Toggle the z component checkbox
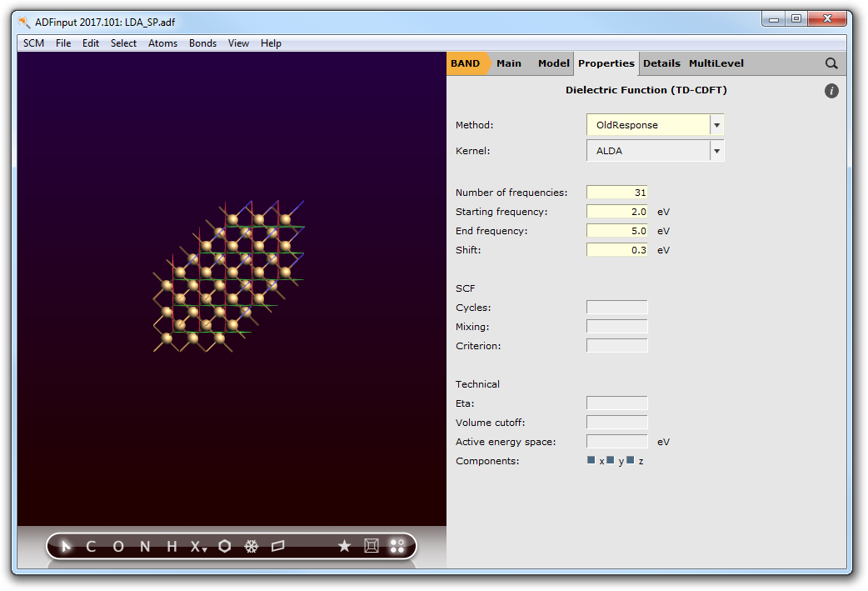The width and height of the screenshot is (868, 591). (631, 460)
